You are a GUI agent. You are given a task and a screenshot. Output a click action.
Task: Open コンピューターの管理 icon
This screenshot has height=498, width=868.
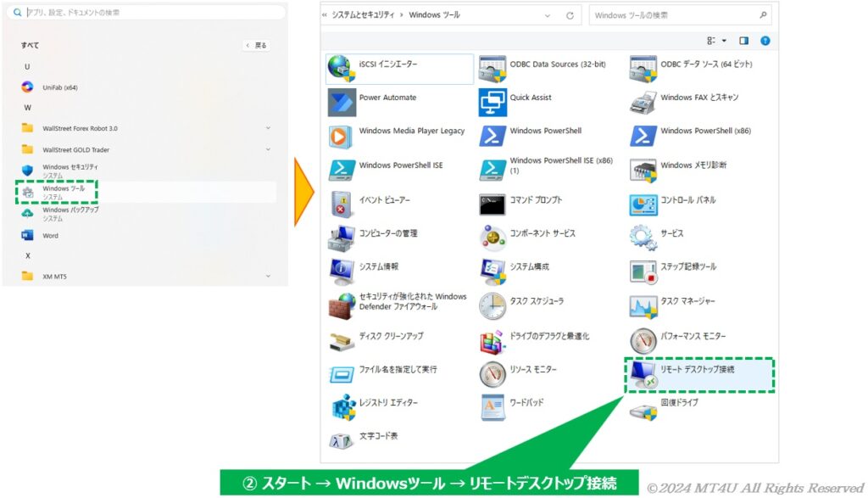[x=341, y=238]
